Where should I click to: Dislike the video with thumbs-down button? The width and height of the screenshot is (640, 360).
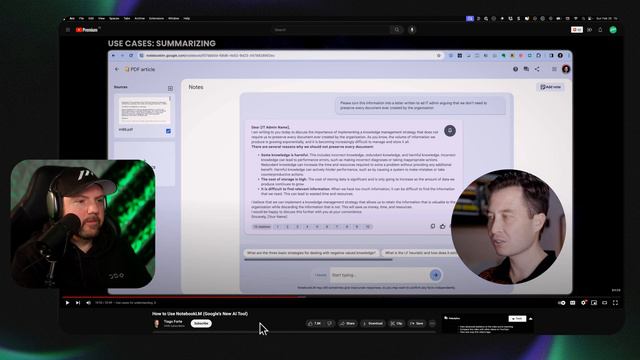tap(329, 324)
